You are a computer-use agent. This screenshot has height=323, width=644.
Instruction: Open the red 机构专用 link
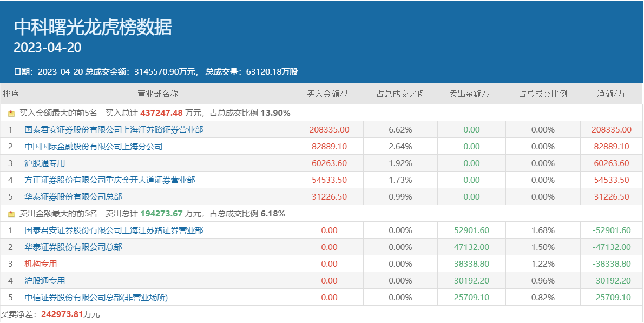point(41,264)
